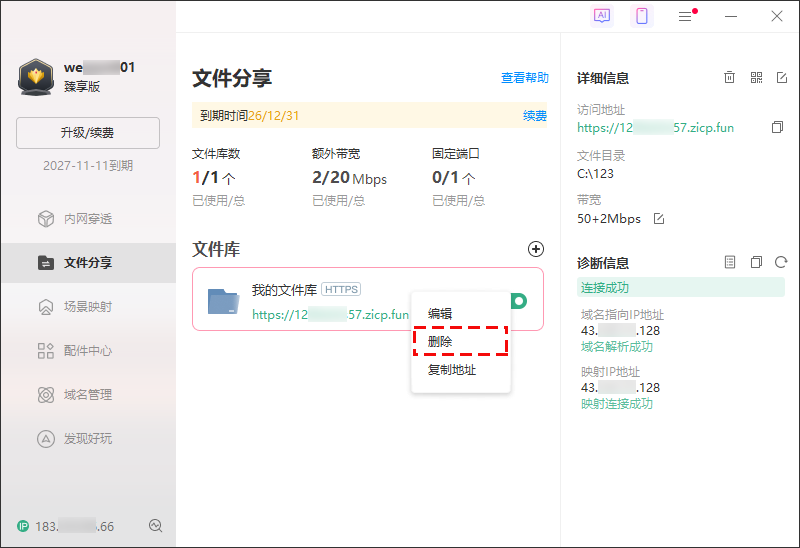Screen dimensions: 800x548
Task: Refresh the diagnostic information
Action: coord(781,263)
